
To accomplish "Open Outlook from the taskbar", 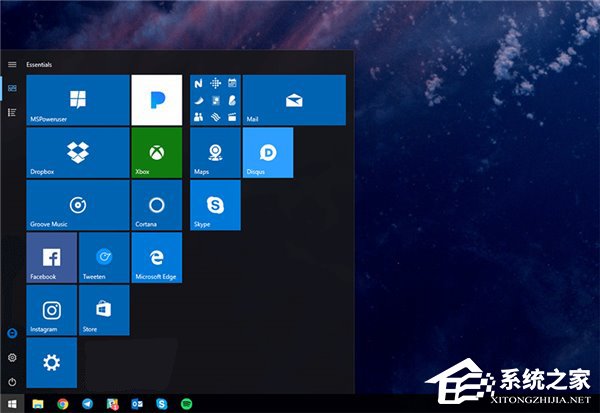I will coord(137,404).
